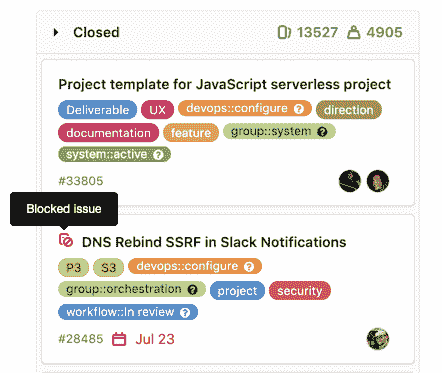Select the S3 severity label
The height and width of the screenshot is (373, 442).
coord(108,268)
